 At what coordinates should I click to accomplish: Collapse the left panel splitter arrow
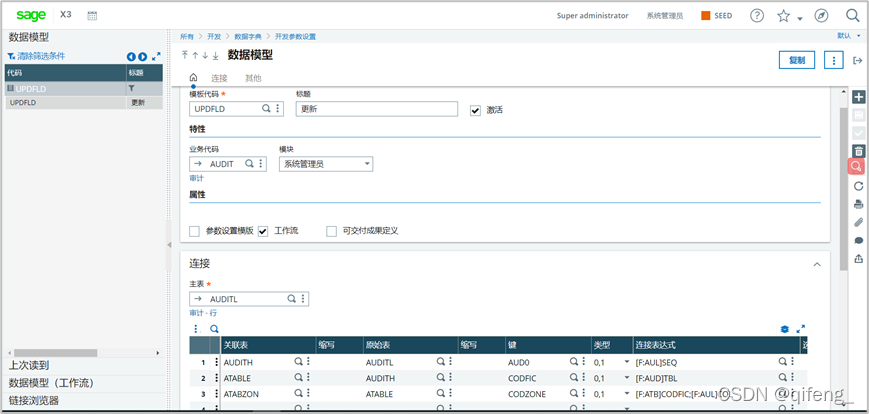point(169,244)
